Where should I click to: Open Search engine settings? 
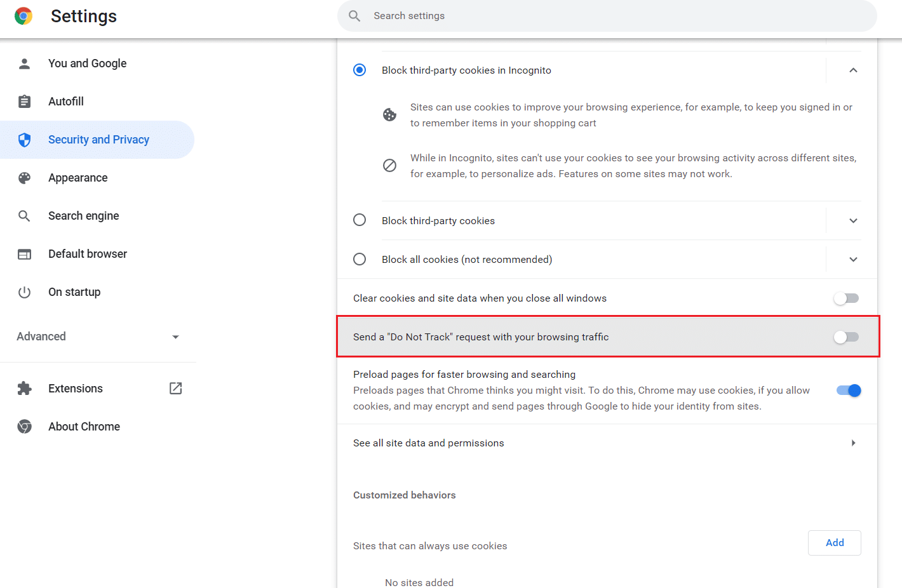point(84,216)
